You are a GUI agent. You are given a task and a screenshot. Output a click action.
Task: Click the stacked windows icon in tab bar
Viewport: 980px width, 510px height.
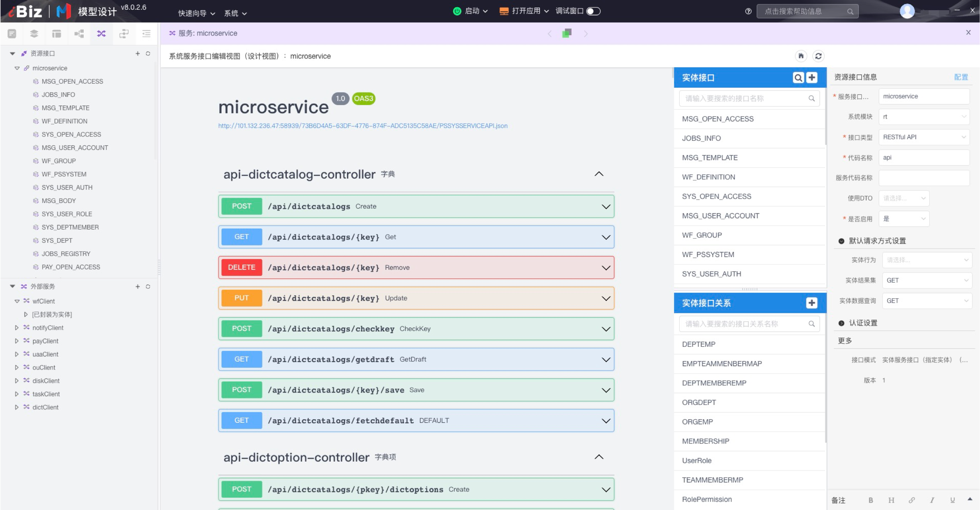click(x=567, y=33)
